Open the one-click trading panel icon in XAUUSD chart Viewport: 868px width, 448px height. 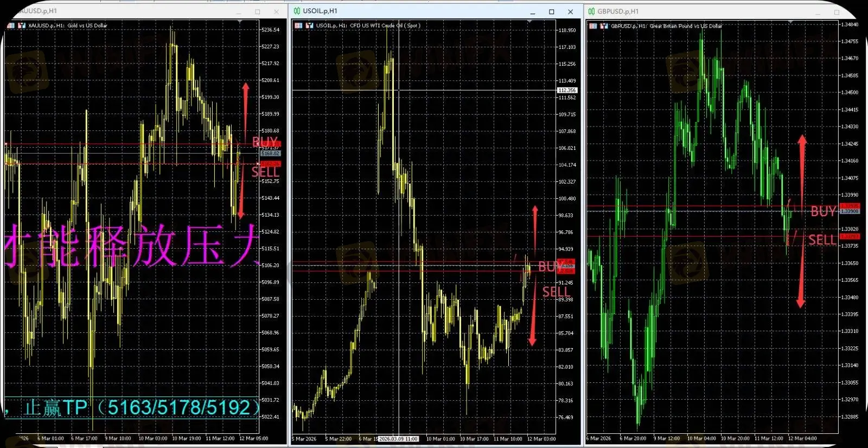coord(11,26)
